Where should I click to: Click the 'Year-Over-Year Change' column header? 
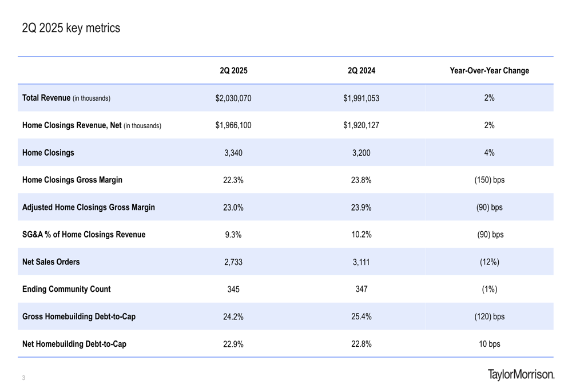click(489, 71)
